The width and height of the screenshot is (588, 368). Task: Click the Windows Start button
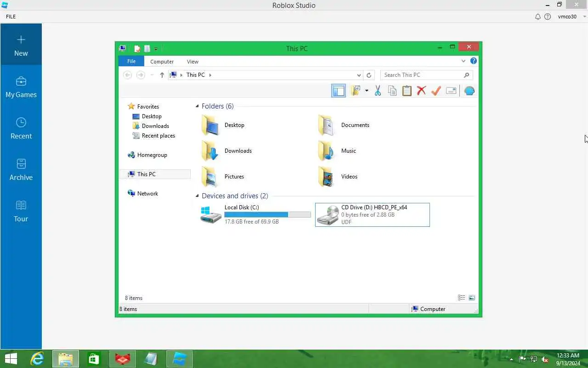(11, 359)
